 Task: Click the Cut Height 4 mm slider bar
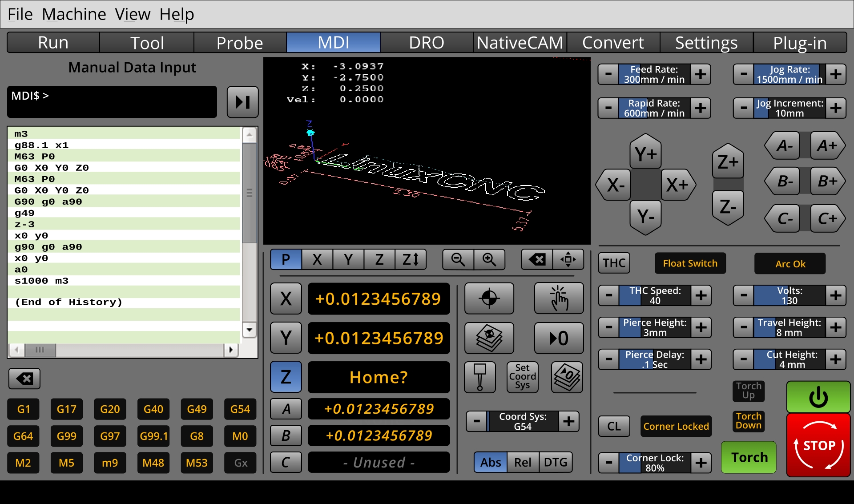pos(790,359)
